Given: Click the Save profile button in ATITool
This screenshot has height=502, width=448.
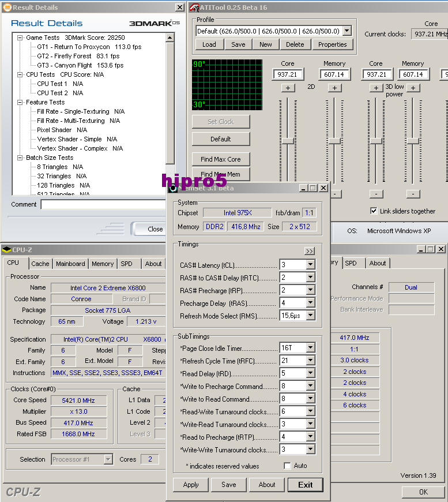Looking at the screenshot, I should pyautogui.click(x=238, y=44).
